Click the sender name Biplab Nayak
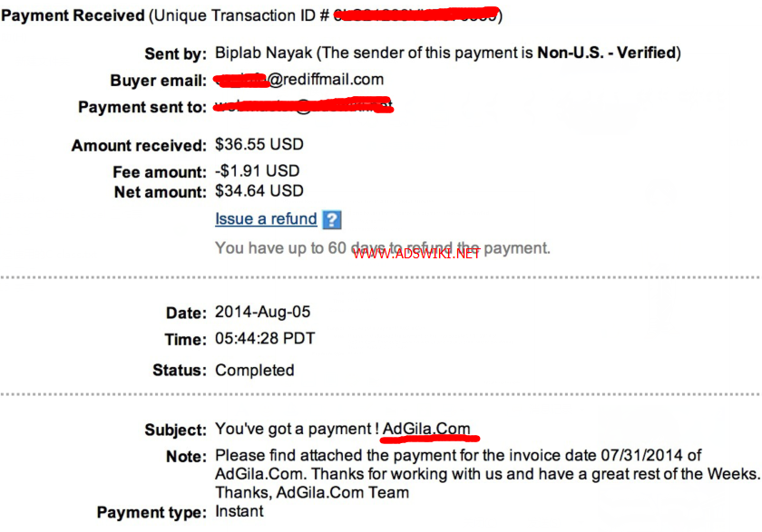762x532 pixels. 263,53
